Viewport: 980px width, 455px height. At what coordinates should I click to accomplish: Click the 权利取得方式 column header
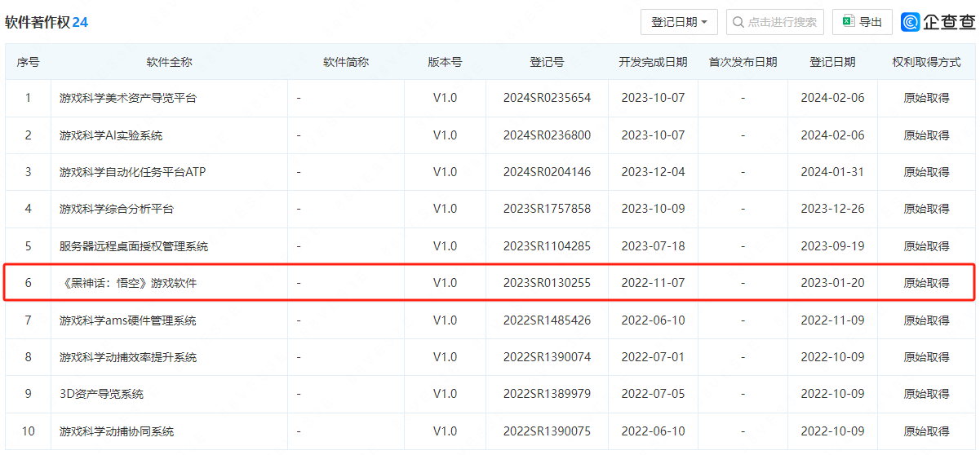(926, 62)
